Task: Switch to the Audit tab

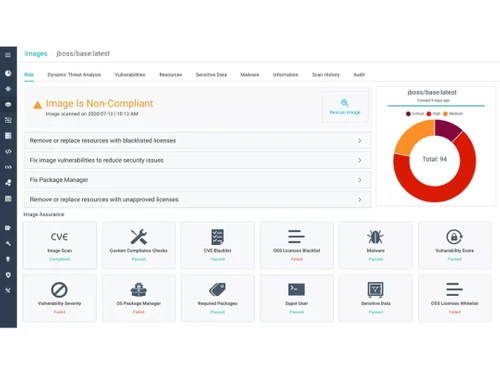Action: (x=359, y=75)
